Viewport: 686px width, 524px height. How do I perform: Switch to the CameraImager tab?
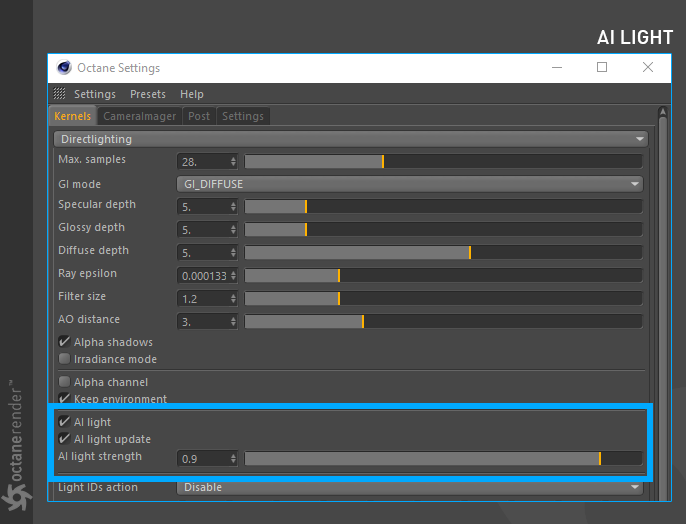[x=140, y=116]
